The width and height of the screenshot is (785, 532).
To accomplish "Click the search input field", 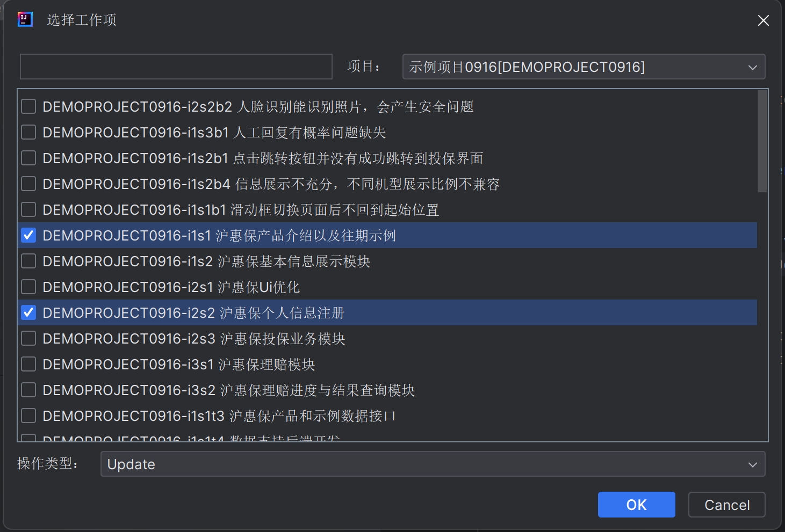I will [176, 67].
